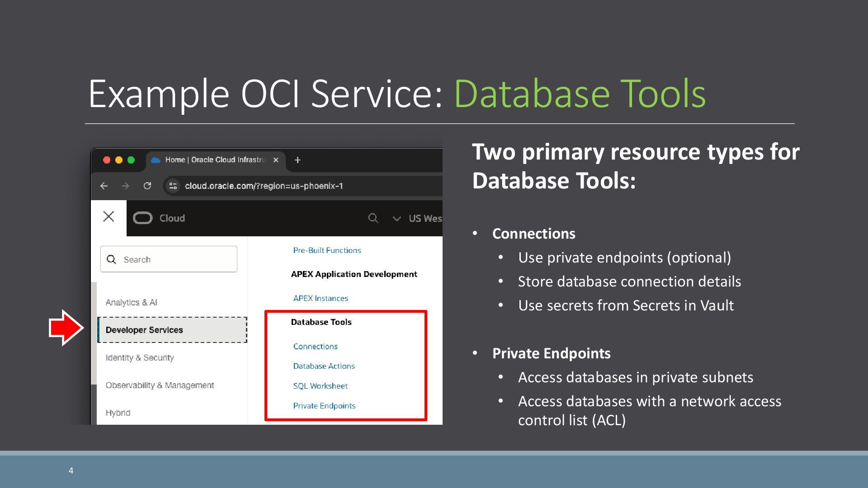The image size is (868, 488).
Task: Open a new browser tab with plus
Action: click(297, 160)
